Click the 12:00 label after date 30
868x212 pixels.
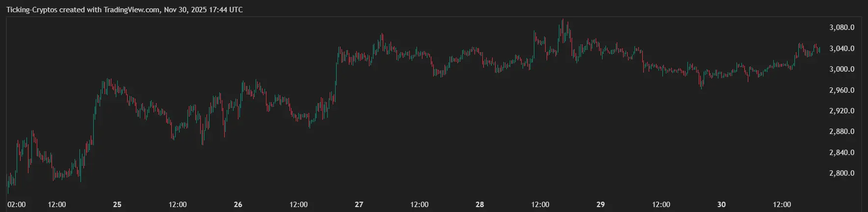point(782,205)
